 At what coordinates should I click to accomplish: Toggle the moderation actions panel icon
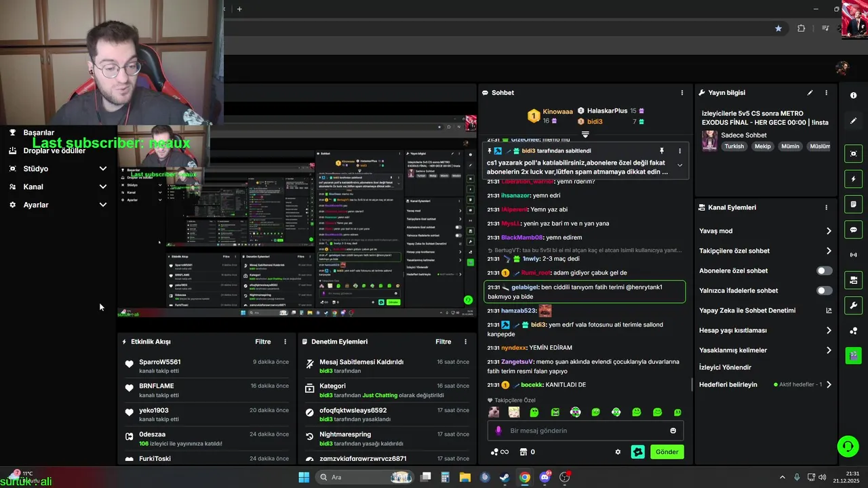tap(853, 204)
